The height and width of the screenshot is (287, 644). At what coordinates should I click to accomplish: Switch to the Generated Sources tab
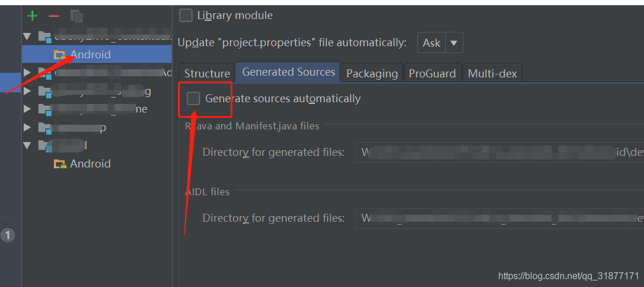(288, 72)
